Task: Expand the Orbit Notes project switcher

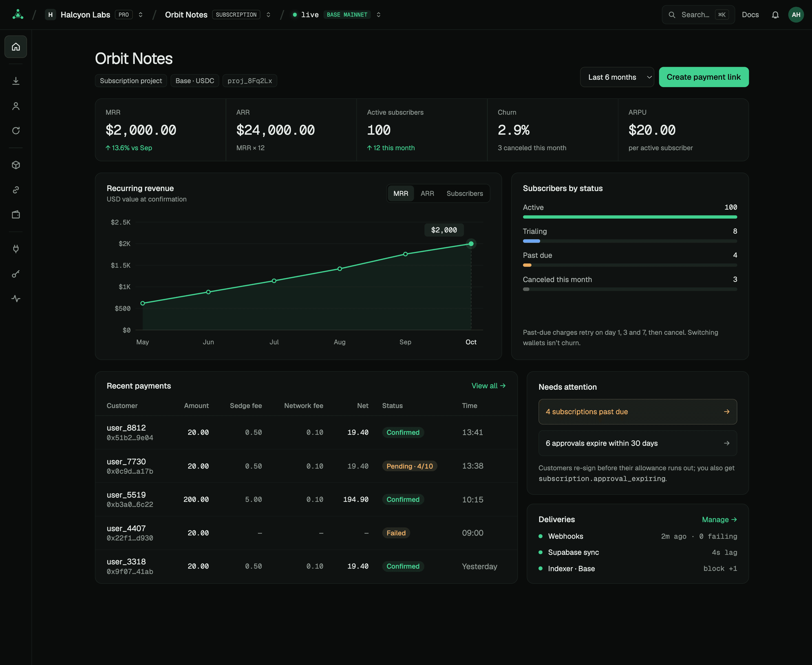Action: tap(268, 15)
